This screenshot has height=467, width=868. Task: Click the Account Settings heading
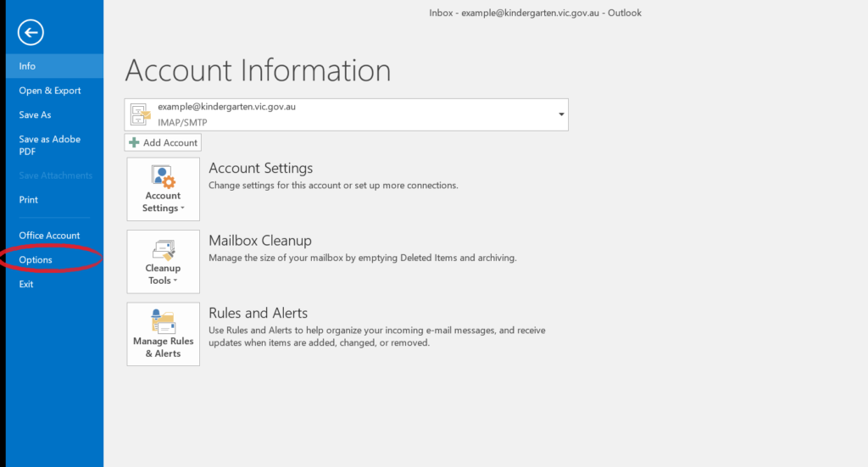tap(261, 168)
